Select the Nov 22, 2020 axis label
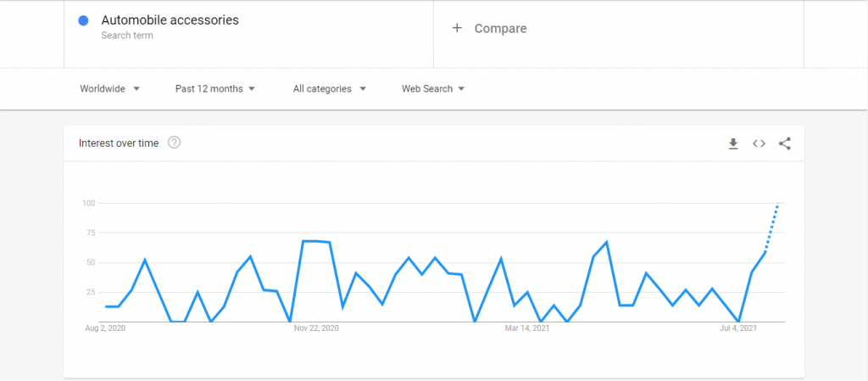The width and height of the screenshot is (868, 381). [316, 328]
